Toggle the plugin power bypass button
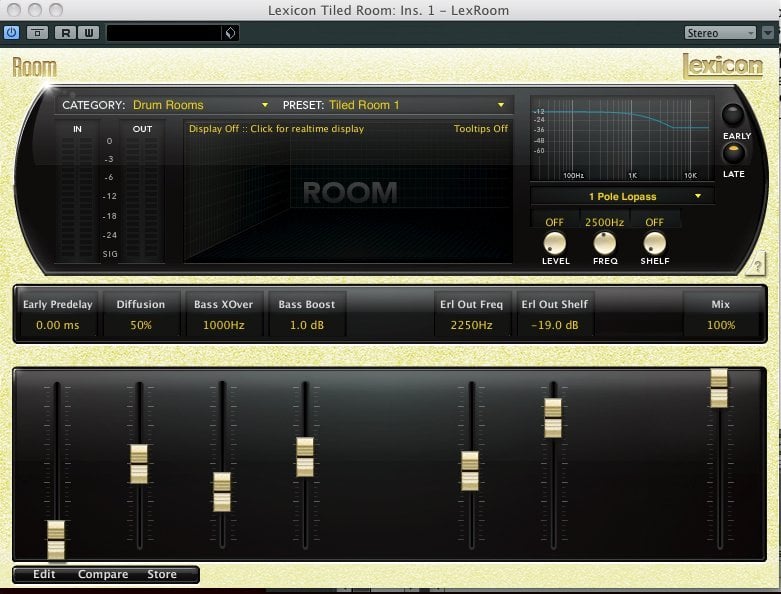The width and height of the screenshot is (781, 594). point(11,33)
